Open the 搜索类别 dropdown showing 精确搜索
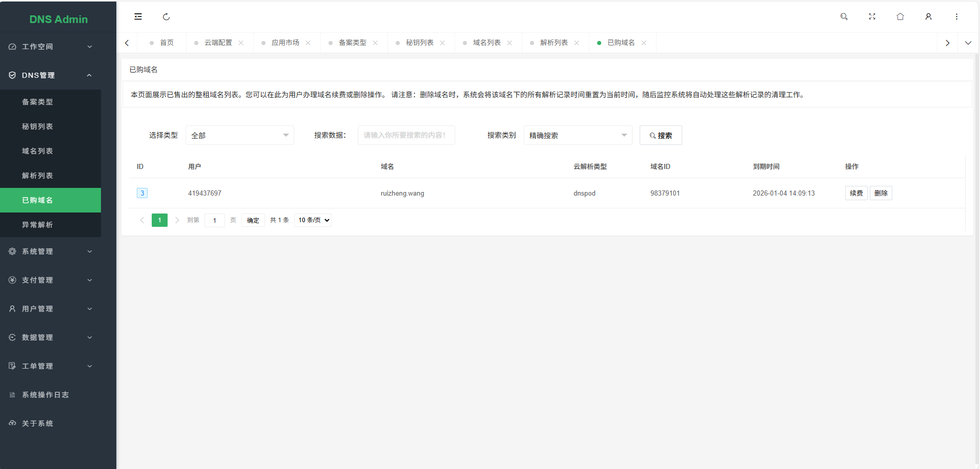 [578, 135]
